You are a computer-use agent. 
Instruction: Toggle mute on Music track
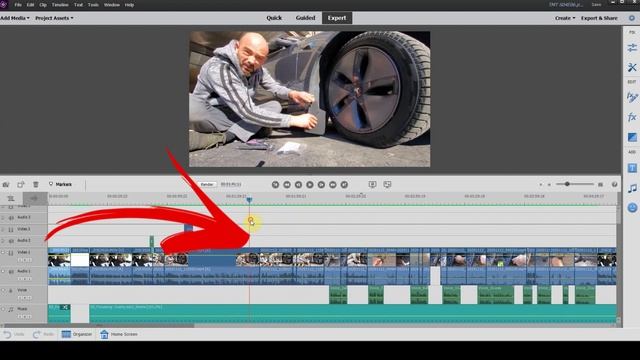(11, 309)
